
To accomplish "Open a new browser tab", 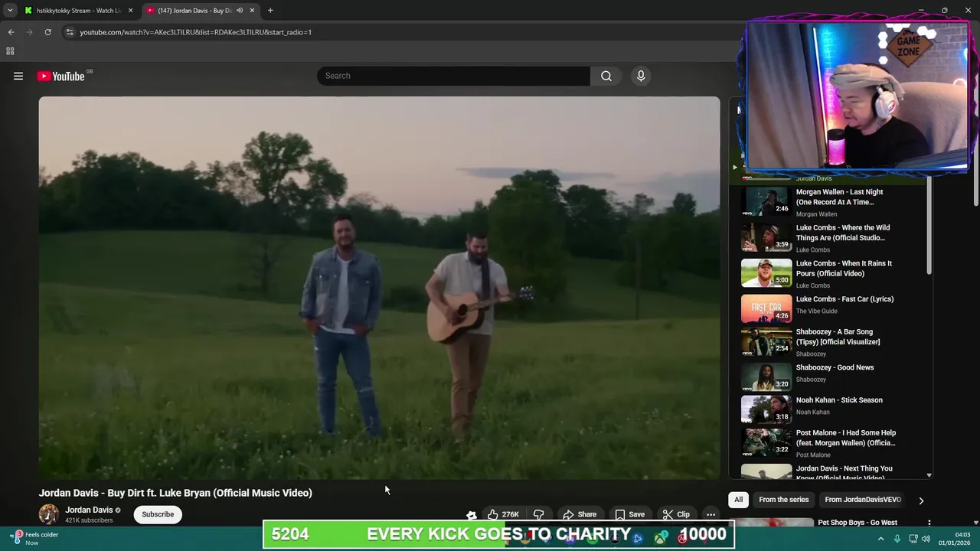I will click(270, 11).
